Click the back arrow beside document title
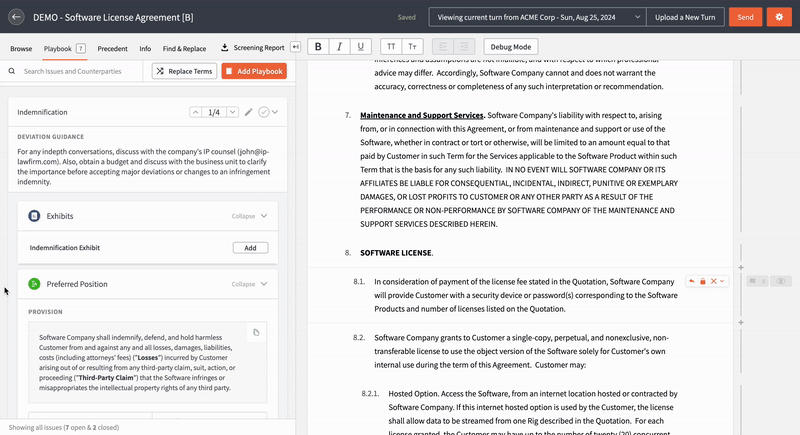 16,17
